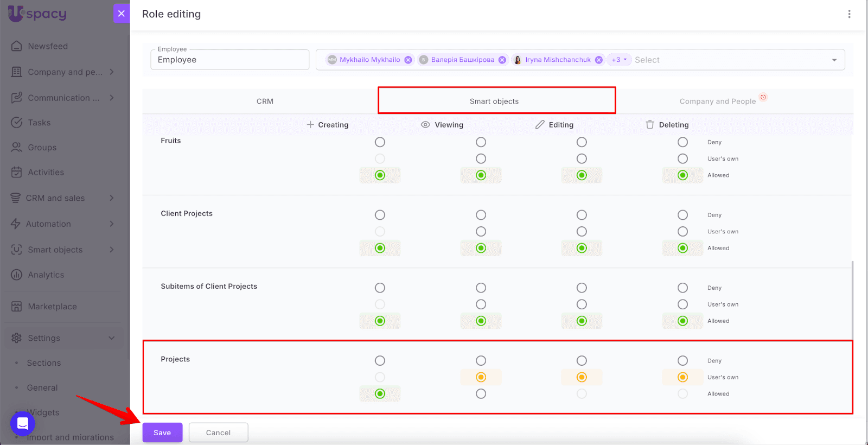Click the Cancel button
868x445 pixels.
[x=218, y=433]
